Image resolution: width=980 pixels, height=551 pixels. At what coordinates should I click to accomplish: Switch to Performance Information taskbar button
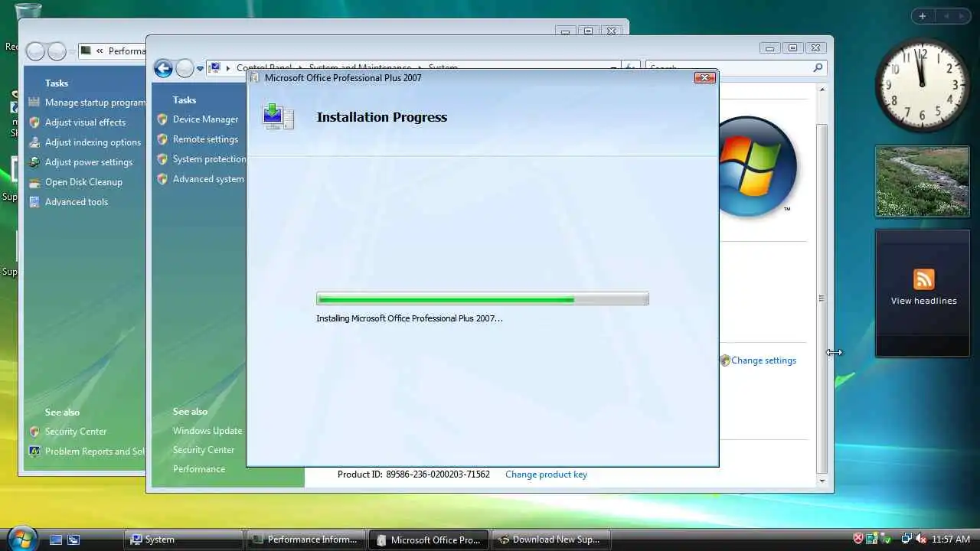pos(305,540)
